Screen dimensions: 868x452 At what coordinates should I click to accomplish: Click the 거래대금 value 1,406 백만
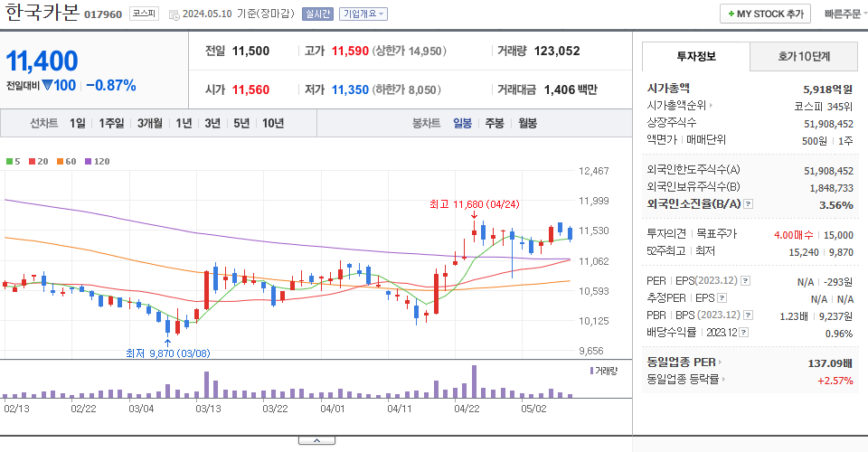click(x=571, y=89)
